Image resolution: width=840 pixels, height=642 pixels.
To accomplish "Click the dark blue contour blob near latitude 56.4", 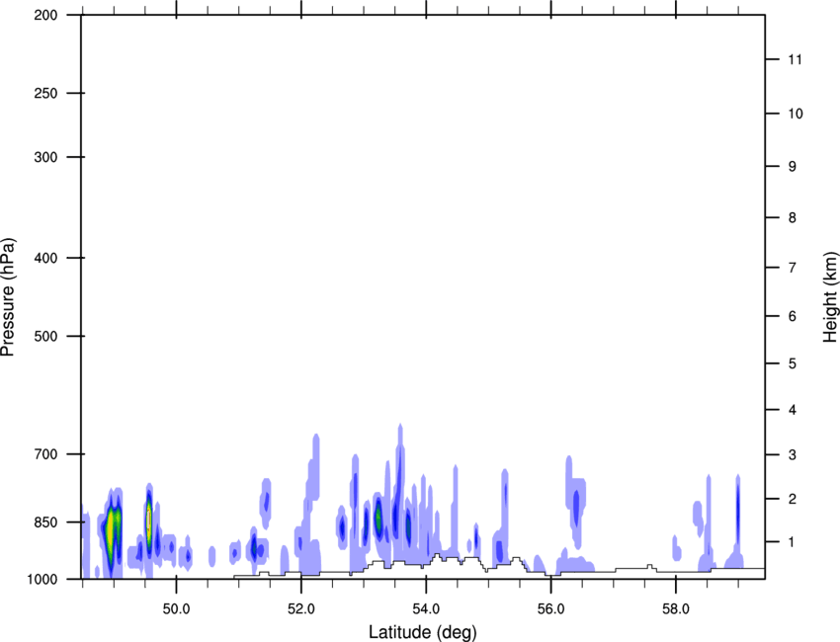I will 576,508.
